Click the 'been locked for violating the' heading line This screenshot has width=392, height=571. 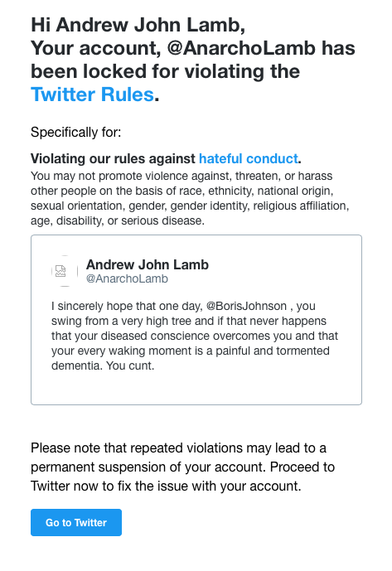click(x=165, y=71)
